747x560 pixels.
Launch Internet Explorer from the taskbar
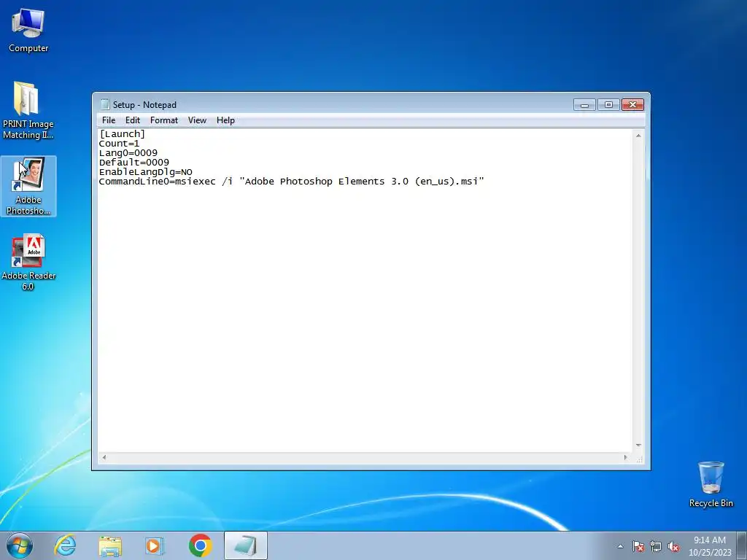pos(65,545)
